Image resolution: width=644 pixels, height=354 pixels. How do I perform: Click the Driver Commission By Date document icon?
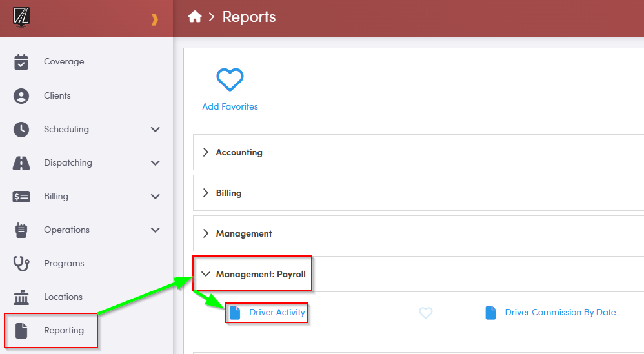coord(492,313)
